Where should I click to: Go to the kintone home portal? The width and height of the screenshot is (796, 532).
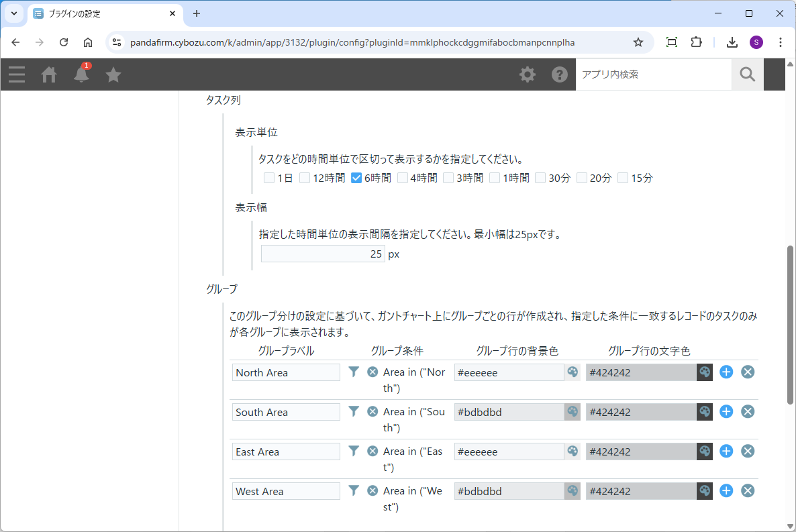click(49, 74)
